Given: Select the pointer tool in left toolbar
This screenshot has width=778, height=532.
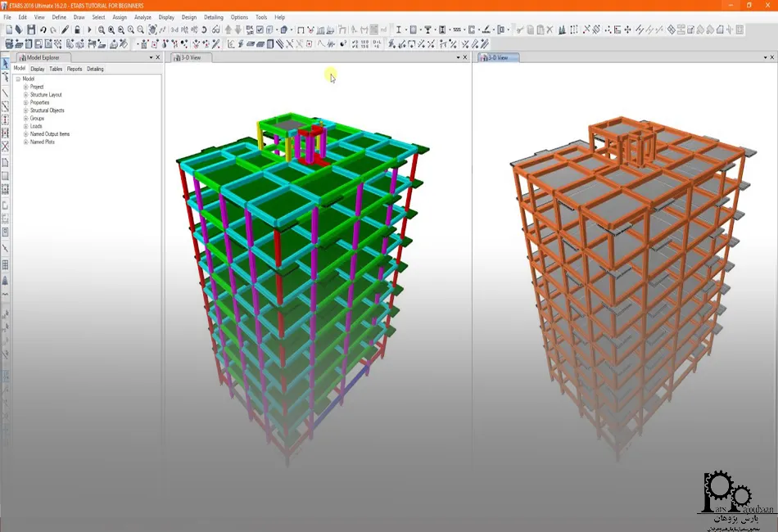Looking at the screenshot, I should tap(5, 64).
